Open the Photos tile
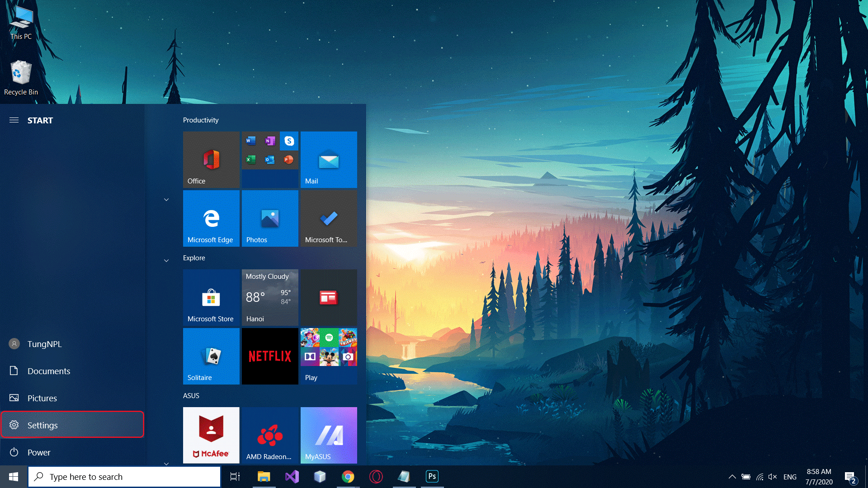 tap(270, 218)
